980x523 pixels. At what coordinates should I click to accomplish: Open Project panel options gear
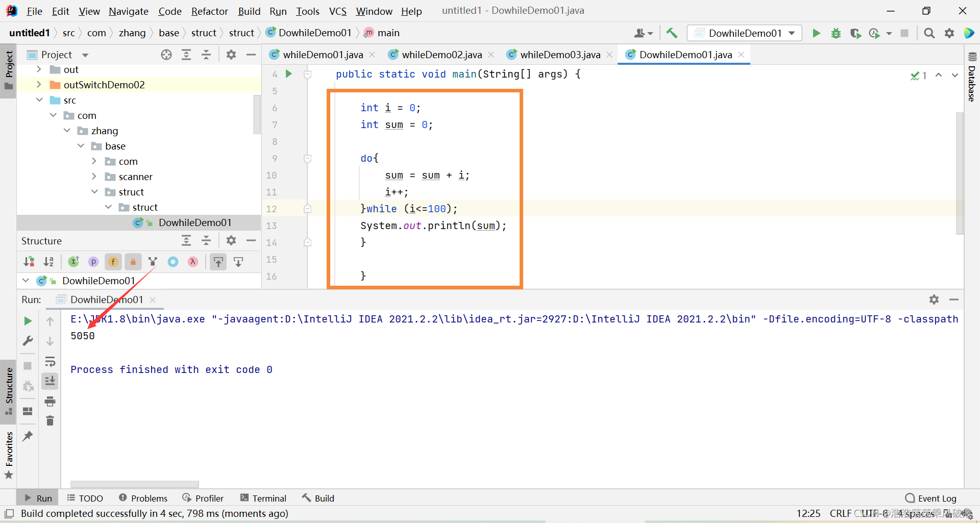point(231,55)
